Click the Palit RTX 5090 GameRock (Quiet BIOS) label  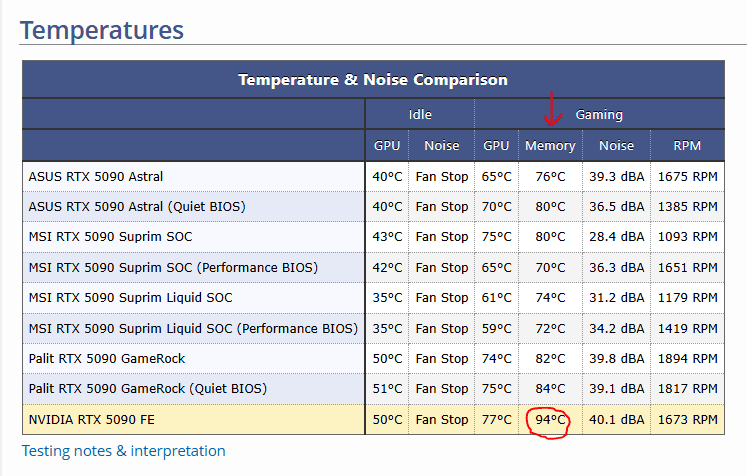pos(150,389)
